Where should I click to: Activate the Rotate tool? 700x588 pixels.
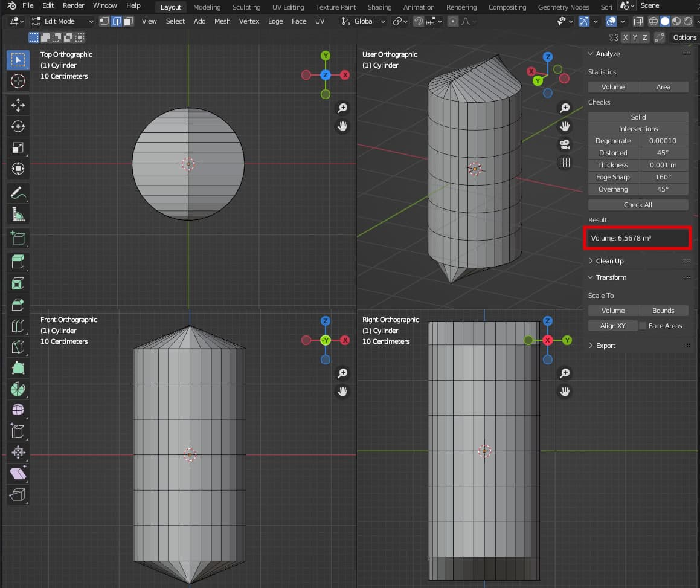pyautogui.click(x=18, y=126)
